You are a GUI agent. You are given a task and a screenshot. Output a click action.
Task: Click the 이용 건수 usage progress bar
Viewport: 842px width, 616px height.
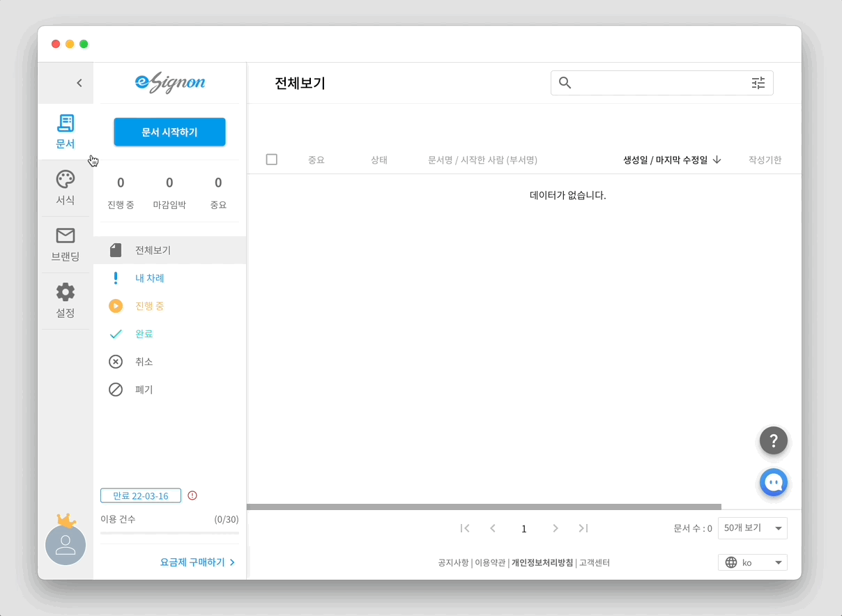[x=169, y=533]
